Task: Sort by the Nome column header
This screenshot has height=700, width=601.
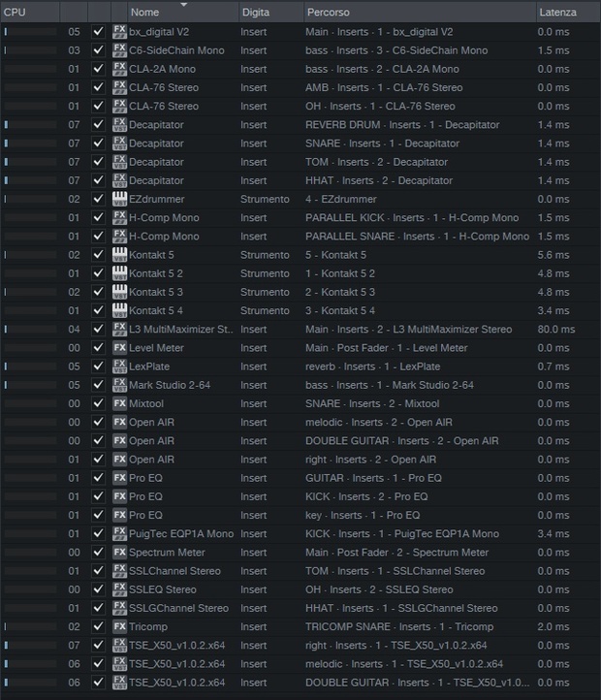Action: [183, 12]
